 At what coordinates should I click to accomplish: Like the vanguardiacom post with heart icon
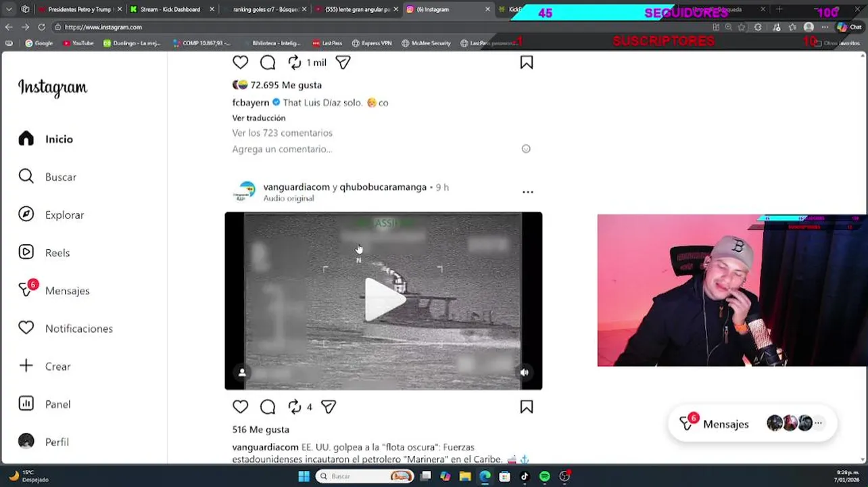(x=241, y=407)
